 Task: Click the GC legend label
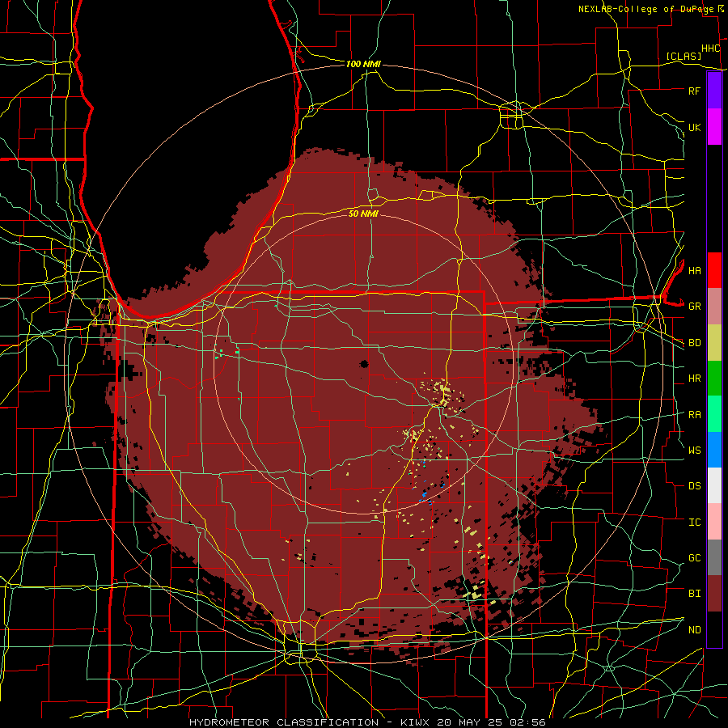click(694, 558)
